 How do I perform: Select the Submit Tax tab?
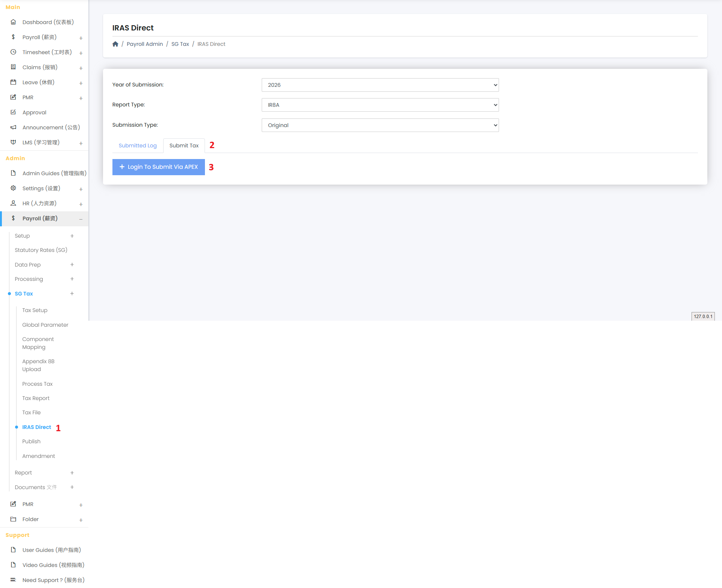pos(184,145)
